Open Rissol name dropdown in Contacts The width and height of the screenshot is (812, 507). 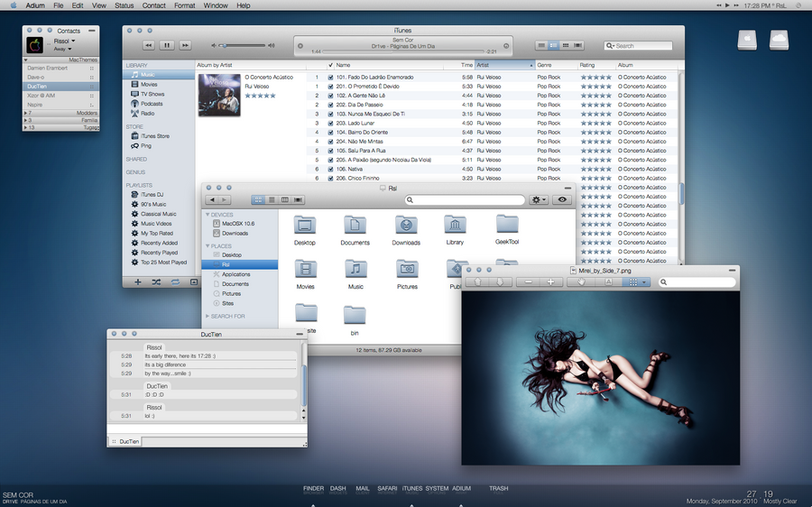(65, 41)
